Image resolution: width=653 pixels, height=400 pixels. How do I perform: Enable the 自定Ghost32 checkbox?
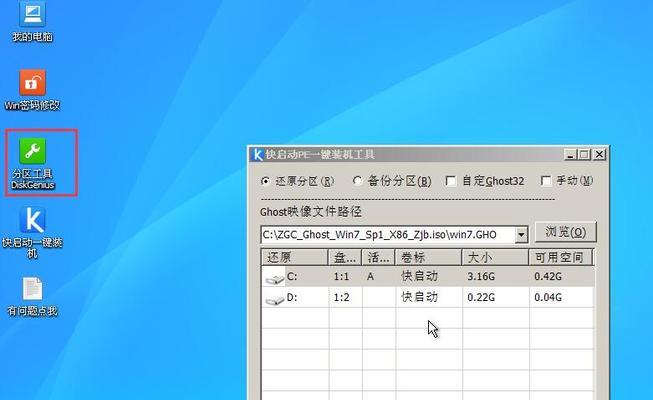[x=451, y=181]
